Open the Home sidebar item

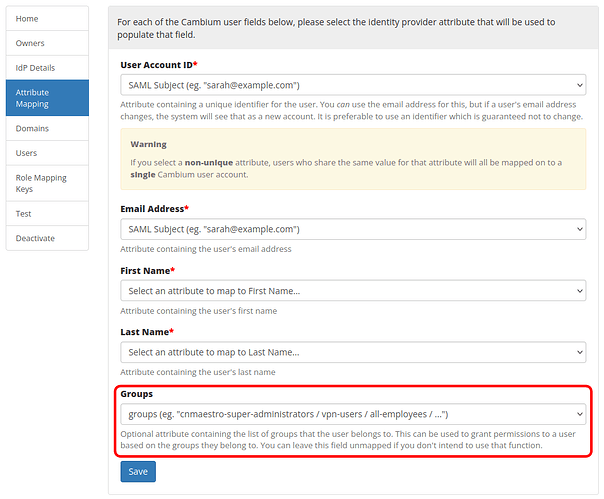pos(47,19)
